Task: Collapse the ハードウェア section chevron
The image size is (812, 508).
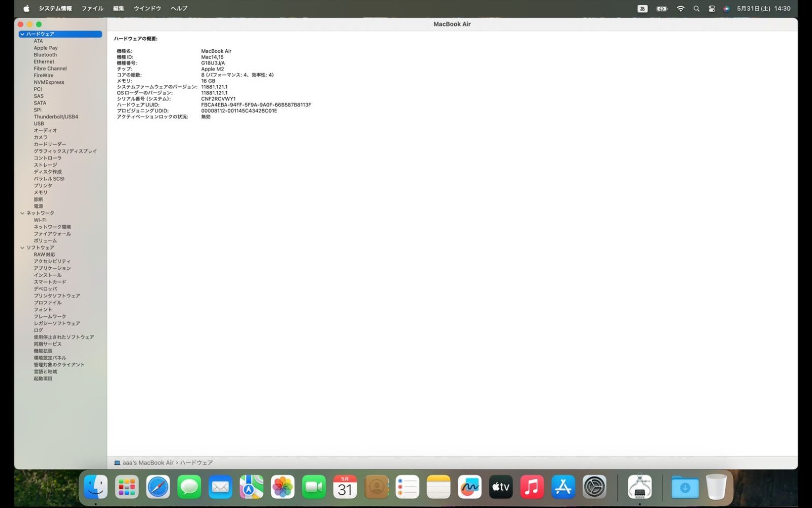Action: [22, 34]
